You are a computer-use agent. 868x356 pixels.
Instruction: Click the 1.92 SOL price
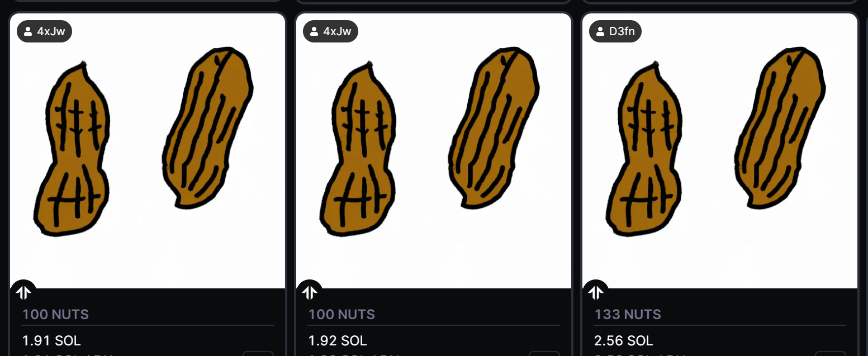coord(338,340)
